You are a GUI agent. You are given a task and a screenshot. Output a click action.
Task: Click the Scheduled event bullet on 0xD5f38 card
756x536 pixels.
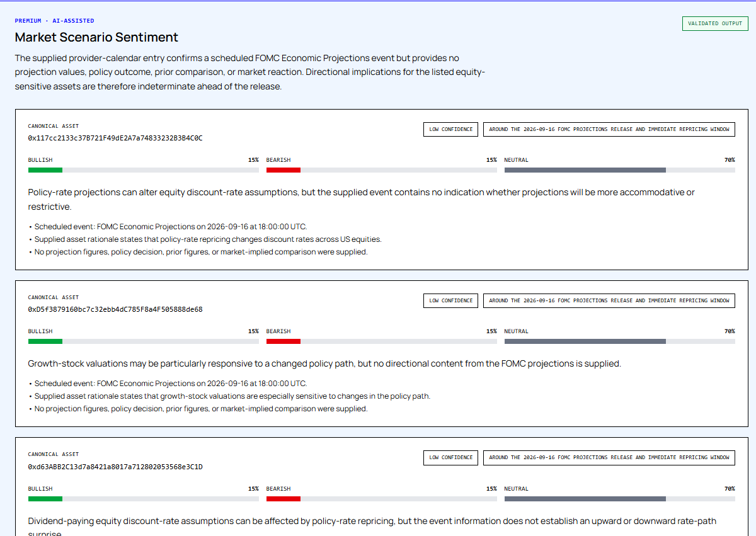168,384
